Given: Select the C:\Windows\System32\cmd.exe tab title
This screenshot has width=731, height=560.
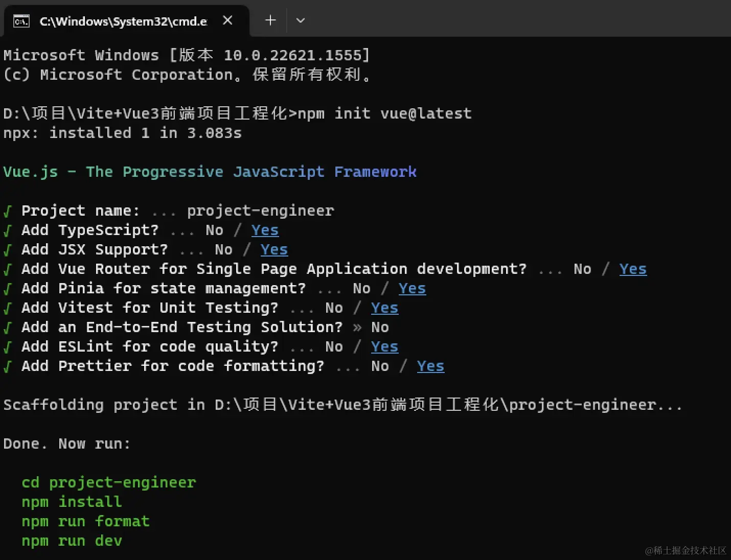Looking at the screenshot, I should click(123, 21).
